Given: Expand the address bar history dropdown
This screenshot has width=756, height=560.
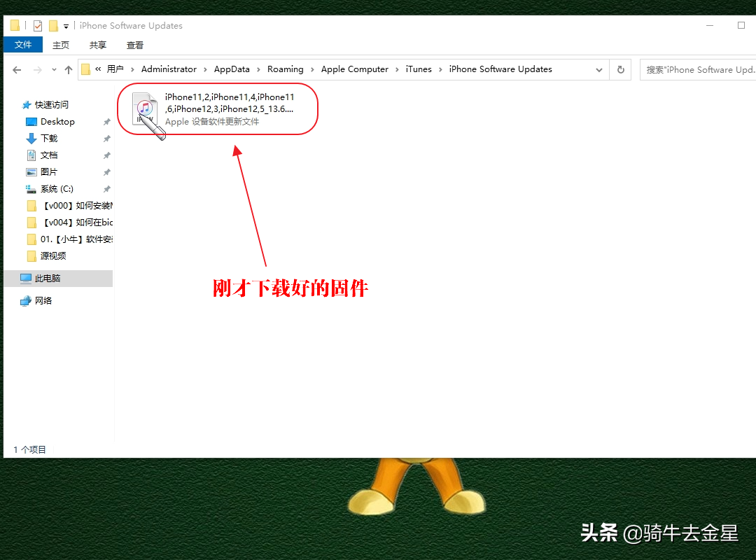Looking at the screenshot, I should click(599, 69).
